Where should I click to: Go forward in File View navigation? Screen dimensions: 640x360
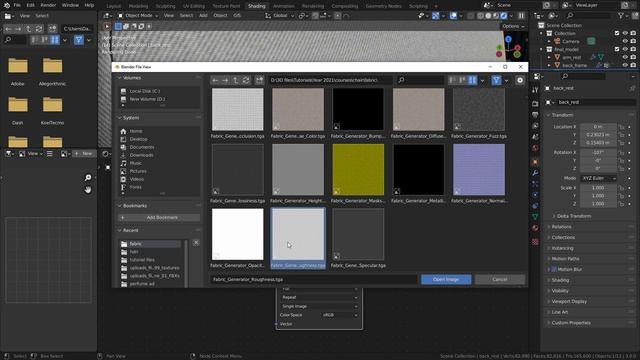click(225, 80)
